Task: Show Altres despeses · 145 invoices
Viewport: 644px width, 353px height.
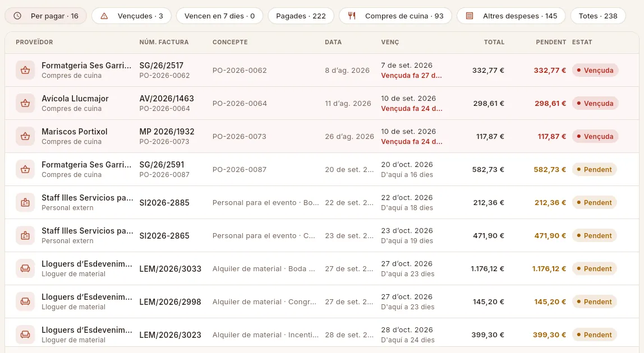Action: [511, 16]
